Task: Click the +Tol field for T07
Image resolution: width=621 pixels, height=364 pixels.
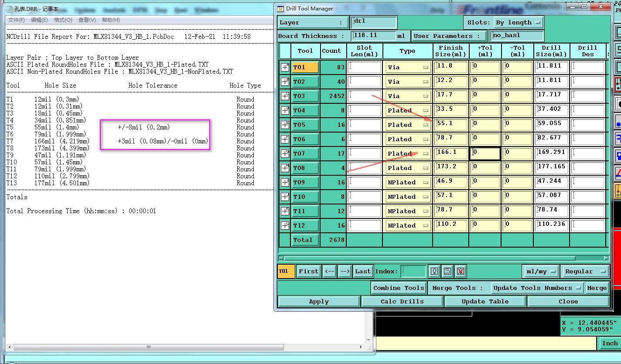Action: click(485, 153)
